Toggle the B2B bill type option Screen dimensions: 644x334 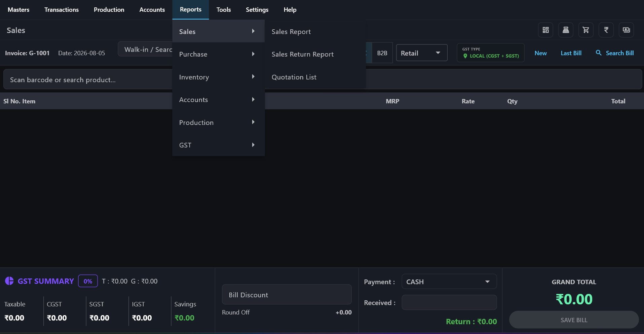382,53
